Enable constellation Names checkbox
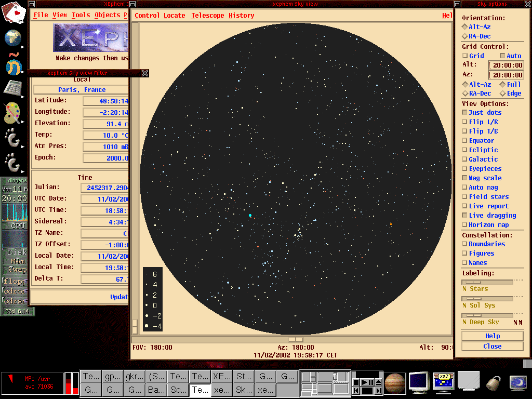532x399 pixels. 465,263
